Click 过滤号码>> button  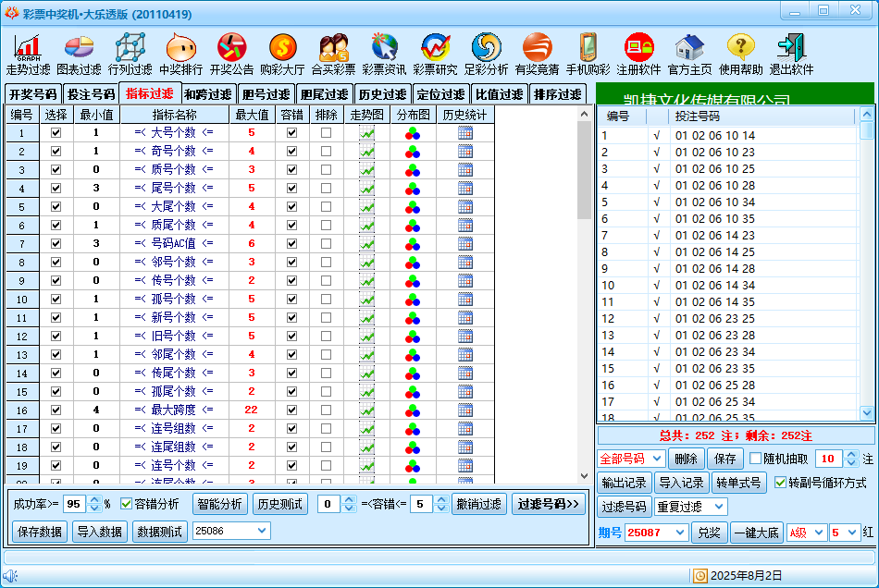[549, 504]
